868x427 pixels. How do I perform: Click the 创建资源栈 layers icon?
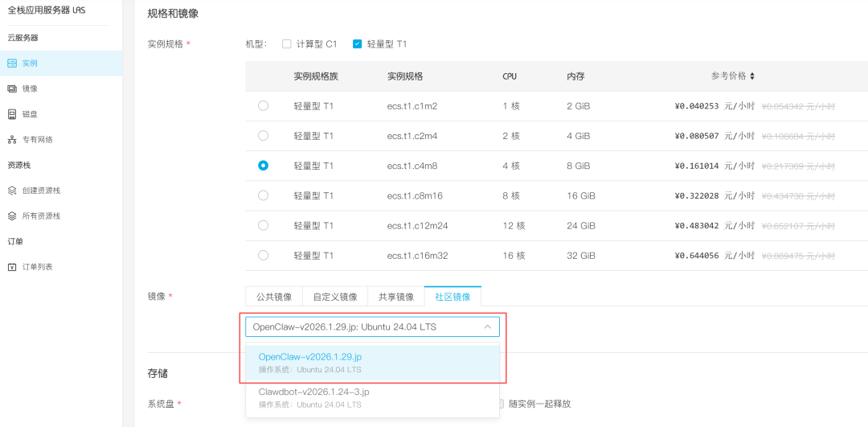pyautogui.click(x=12, y=191)
